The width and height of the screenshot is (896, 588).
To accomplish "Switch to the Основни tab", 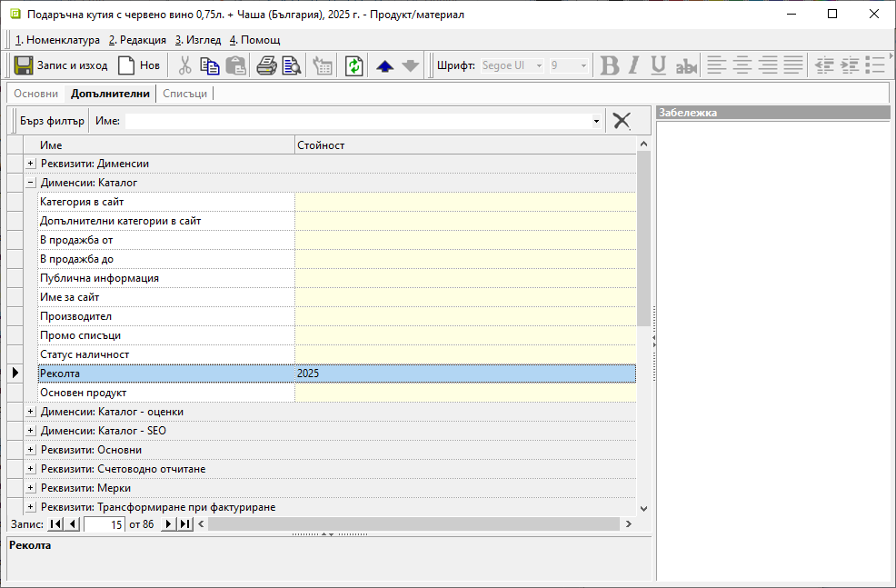I will pyautogui.click(x=36, y=94).
